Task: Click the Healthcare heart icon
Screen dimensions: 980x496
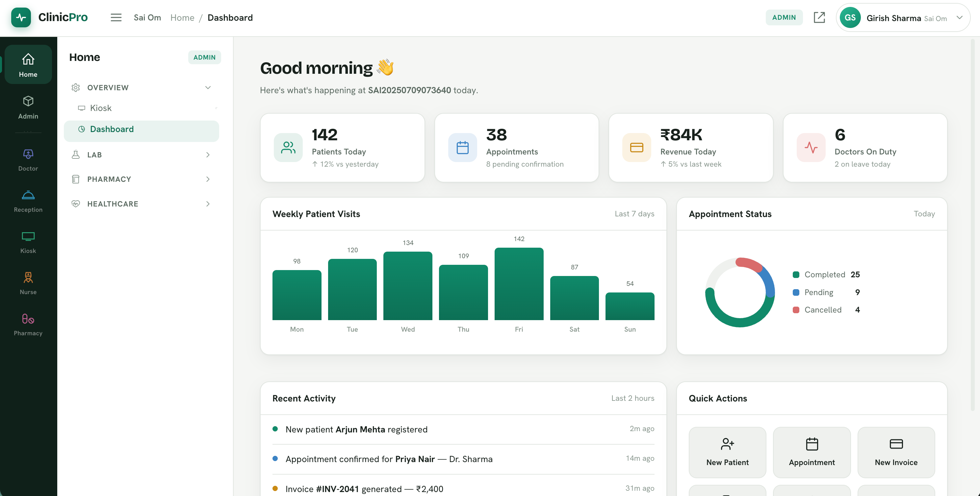Action: click(x=76, y=204)
